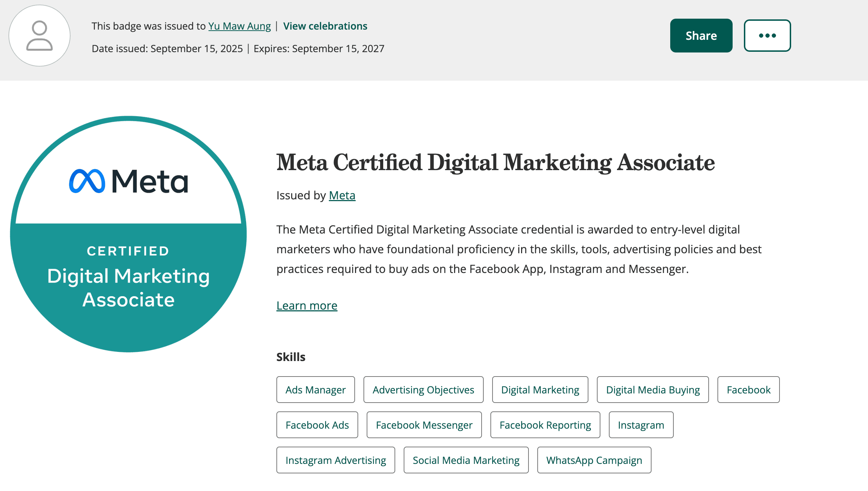Open the ellipsis more options menu

click(767, 35)
